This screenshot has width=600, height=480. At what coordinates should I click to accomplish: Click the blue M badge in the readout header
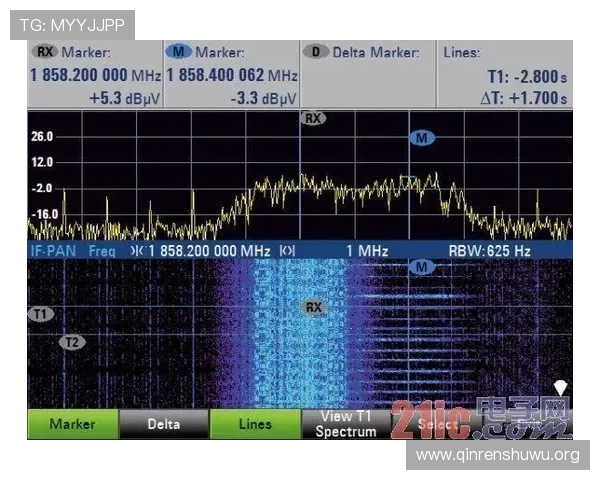(180, 52)
